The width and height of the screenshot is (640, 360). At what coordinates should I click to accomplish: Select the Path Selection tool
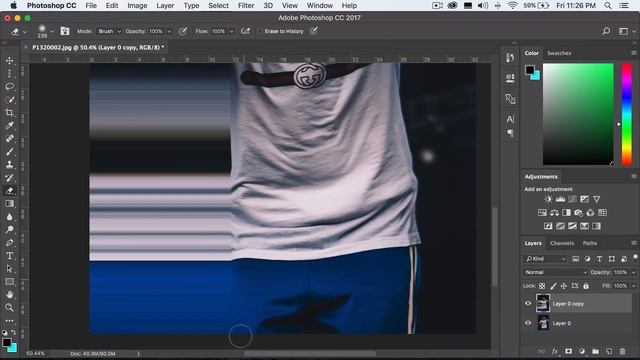point(9,269)
